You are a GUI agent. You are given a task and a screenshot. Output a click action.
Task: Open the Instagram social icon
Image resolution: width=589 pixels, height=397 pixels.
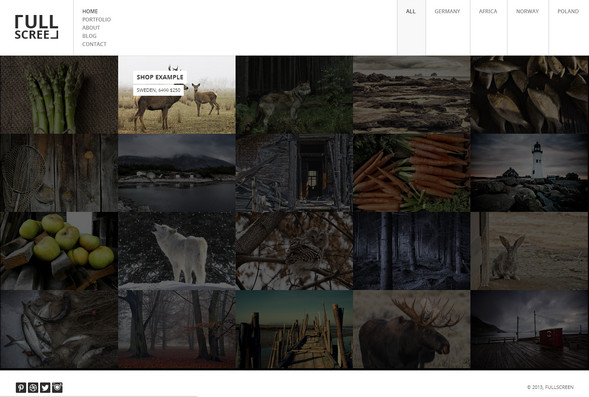point(57,387)
